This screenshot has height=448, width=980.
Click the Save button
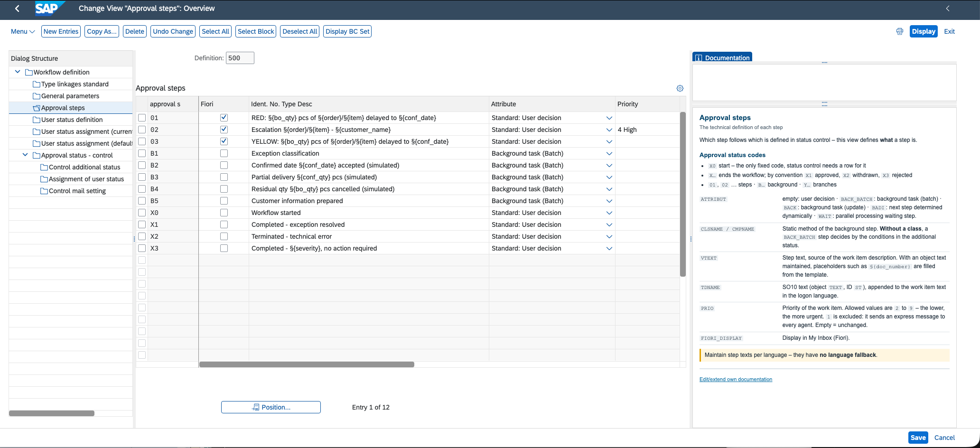(918, 438)
